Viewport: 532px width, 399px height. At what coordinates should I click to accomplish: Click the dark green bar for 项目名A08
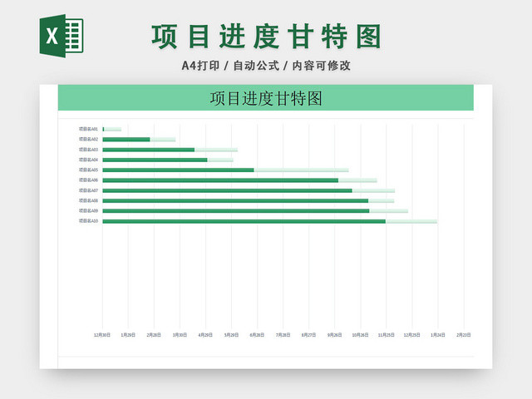(x=235, y=201)
